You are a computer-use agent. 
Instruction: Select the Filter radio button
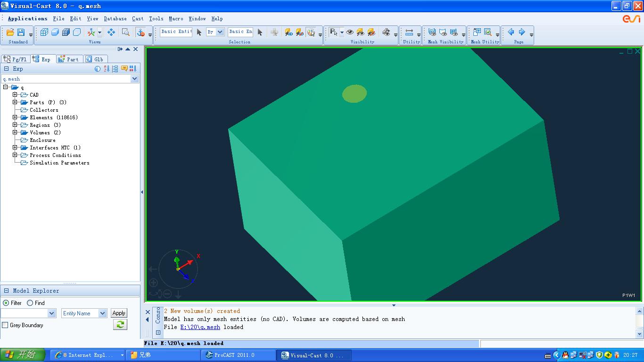[6, 303]
